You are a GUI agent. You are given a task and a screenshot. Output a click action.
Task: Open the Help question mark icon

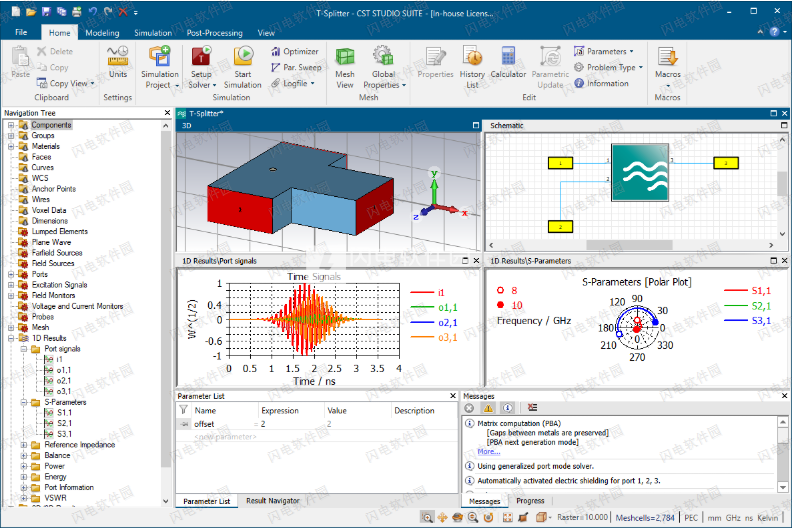pyautogui.click(x=774, y=31)
